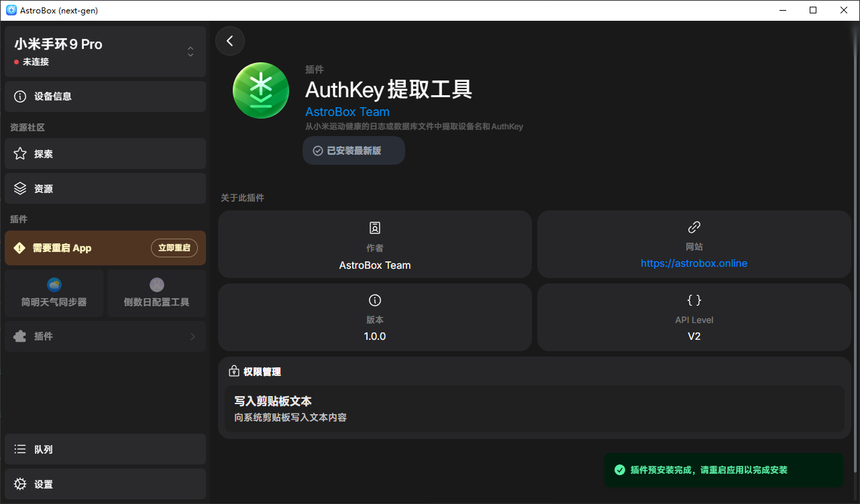Click the star icon beside 探索
This screenshot has height=504, width=860.
20,154
